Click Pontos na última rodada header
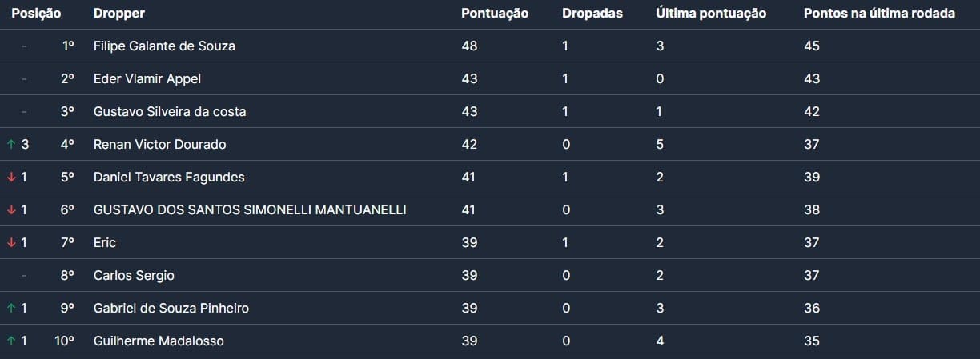This screenshot has width=980, height=359. [879, 14]
